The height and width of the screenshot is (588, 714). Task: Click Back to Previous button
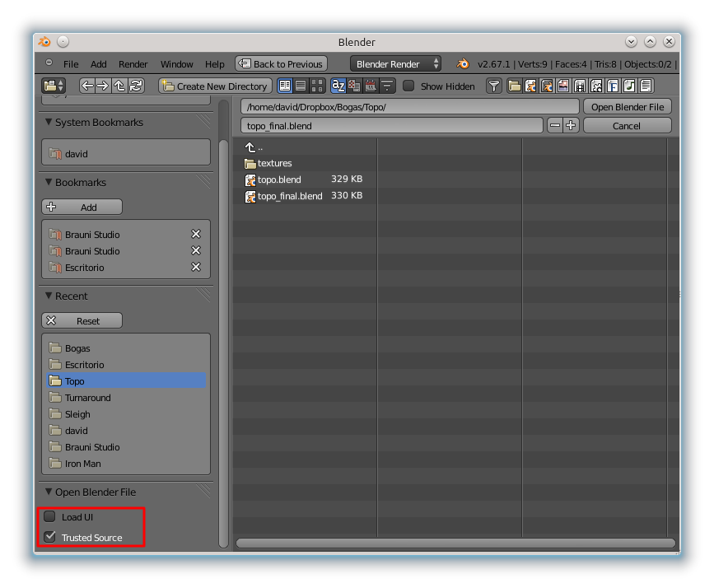[x=282, y=63]
